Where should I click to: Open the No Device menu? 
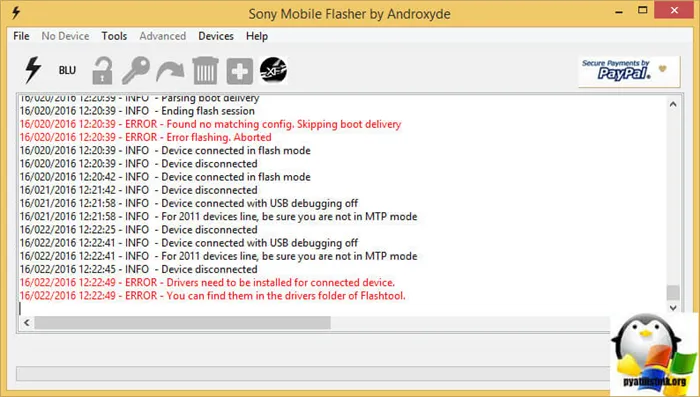tap(65, 36)
